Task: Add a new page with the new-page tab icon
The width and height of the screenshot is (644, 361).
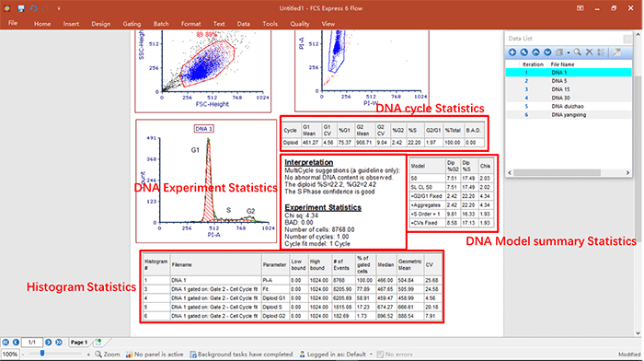Action: click(x=98, y=342)
